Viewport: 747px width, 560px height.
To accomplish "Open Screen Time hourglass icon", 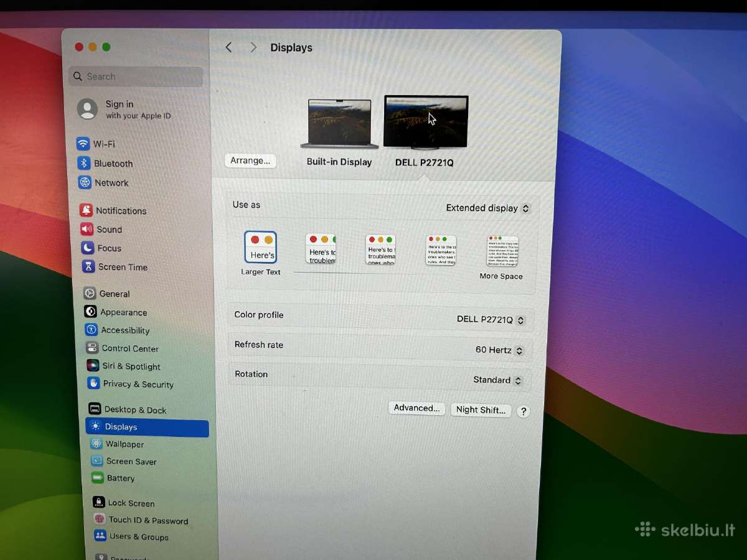I will (x=88, y=266).
